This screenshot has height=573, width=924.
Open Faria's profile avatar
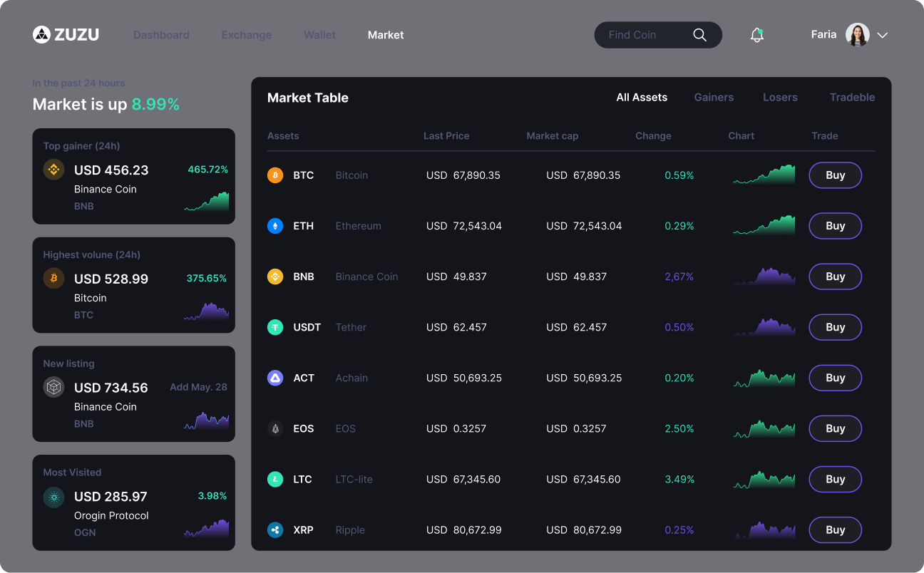point(857,35)
